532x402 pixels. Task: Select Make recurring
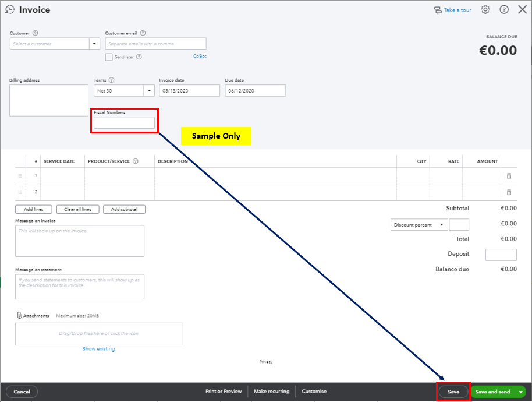pyautogui.click(x=272, y=391)
